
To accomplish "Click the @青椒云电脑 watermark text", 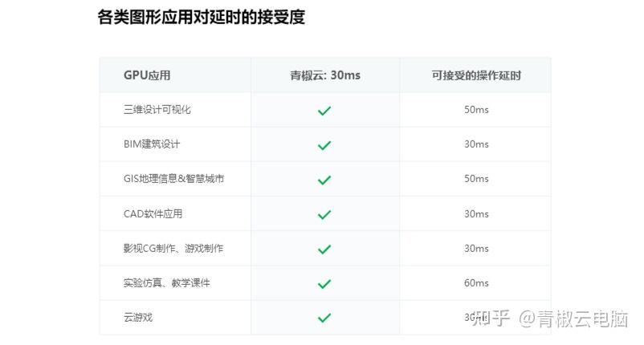I will (573, 319).
